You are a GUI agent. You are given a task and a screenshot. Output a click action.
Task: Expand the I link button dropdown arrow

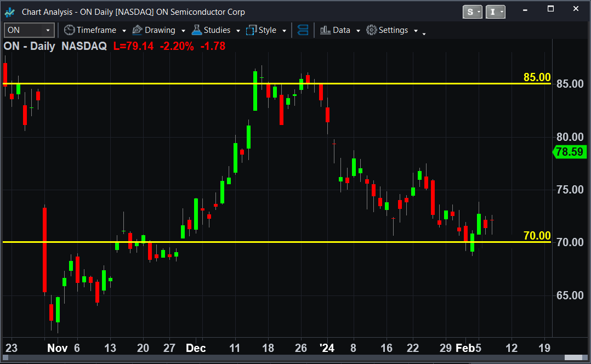[502, 12]
